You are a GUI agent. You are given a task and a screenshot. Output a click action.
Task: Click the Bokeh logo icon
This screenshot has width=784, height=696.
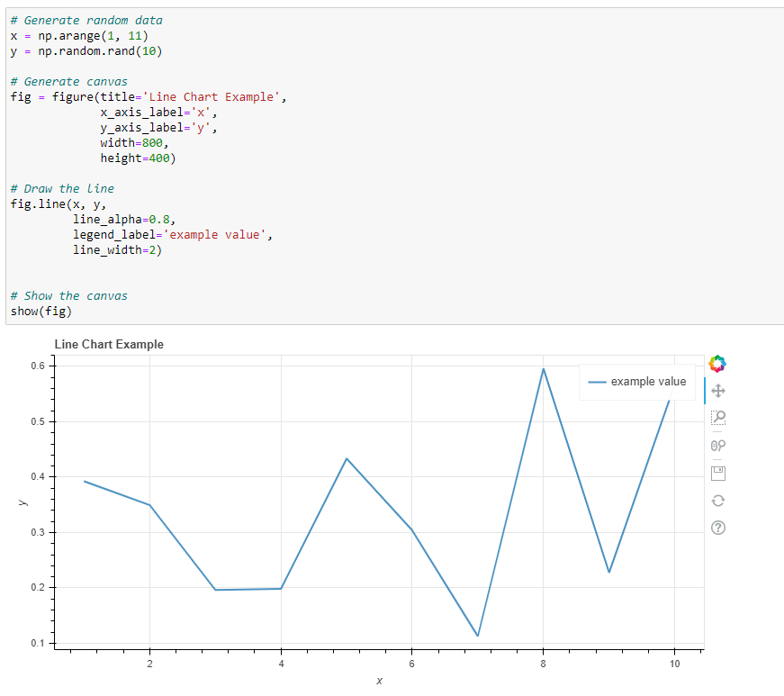click(x=717, y=364)
